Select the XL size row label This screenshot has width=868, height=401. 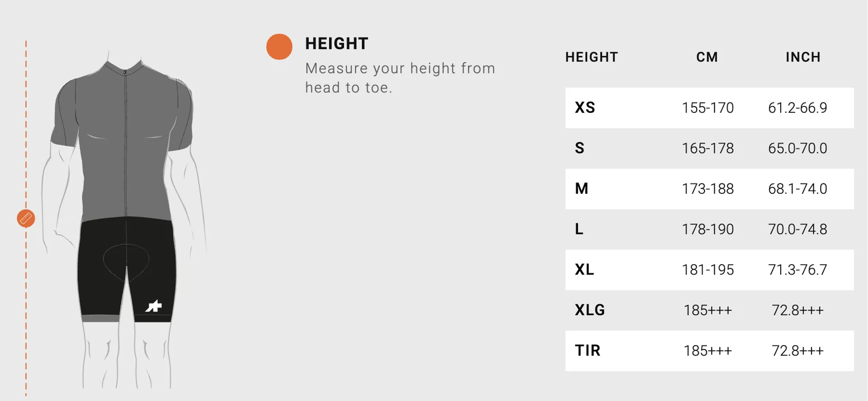[585, 270]
